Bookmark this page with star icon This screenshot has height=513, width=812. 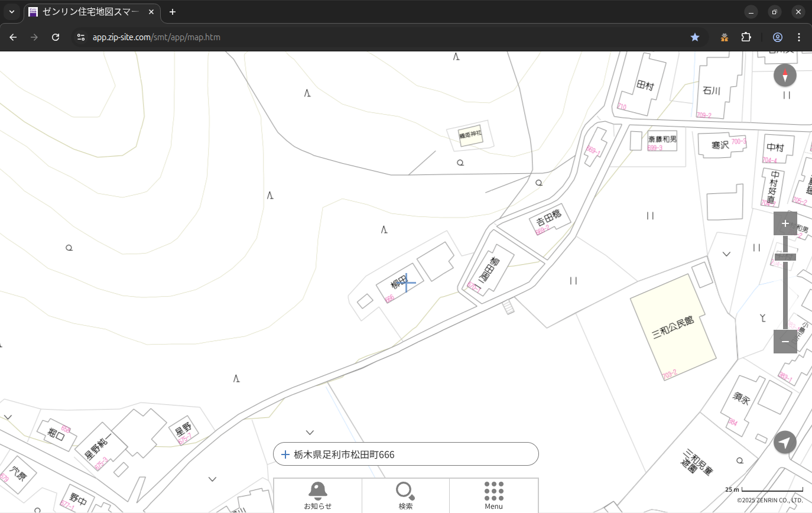(x=695, y=37)
